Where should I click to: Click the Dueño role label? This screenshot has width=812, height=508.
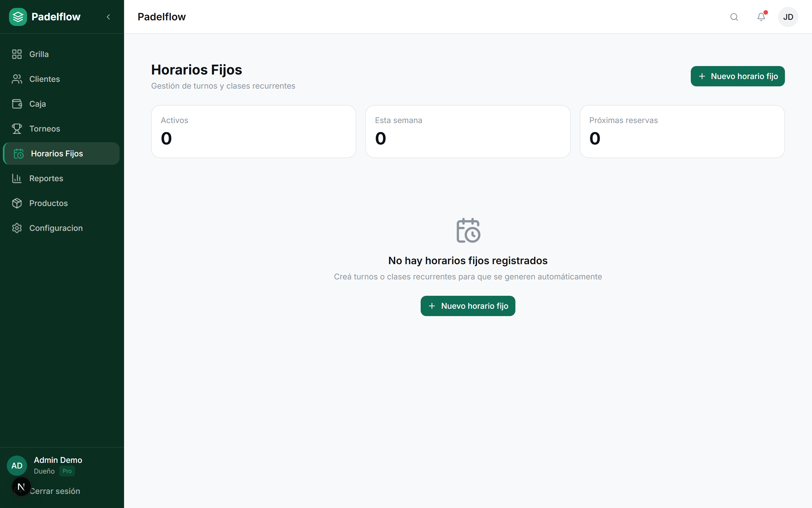pos(44,471)
